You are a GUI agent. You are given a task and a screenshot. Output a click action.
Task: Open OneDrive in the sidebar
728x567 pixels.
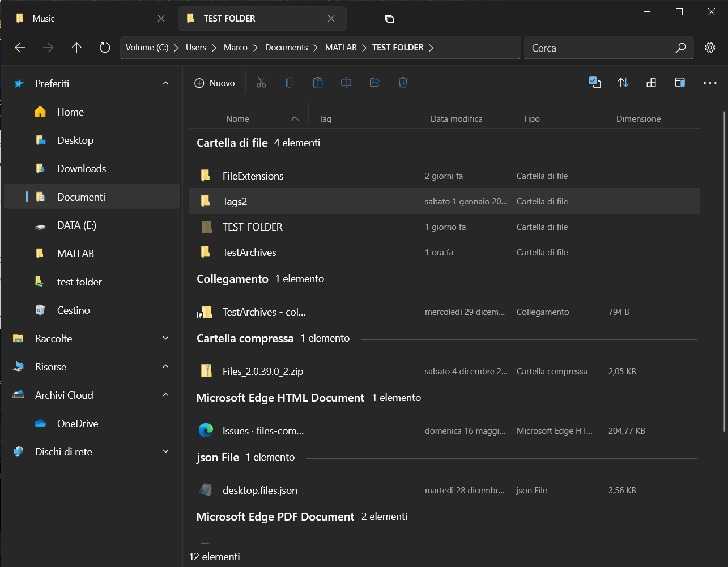coord(92,424)
